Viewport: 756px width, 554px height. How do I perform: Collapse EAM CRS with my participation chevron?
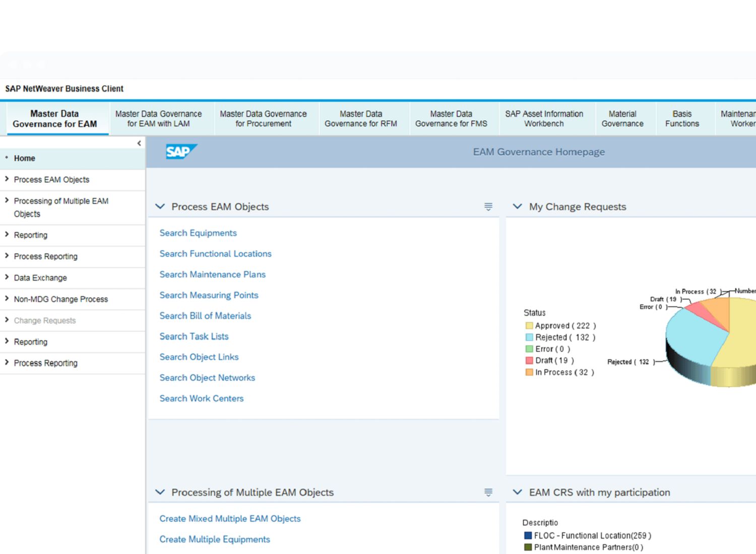tap(517, 492)
